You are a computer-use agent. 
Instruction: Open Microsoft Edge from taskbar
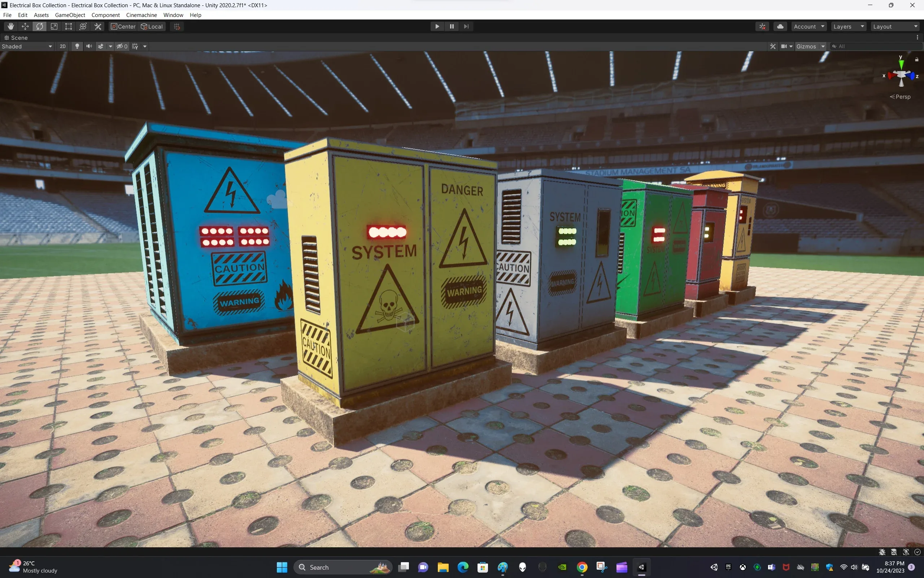click(463, 567)
